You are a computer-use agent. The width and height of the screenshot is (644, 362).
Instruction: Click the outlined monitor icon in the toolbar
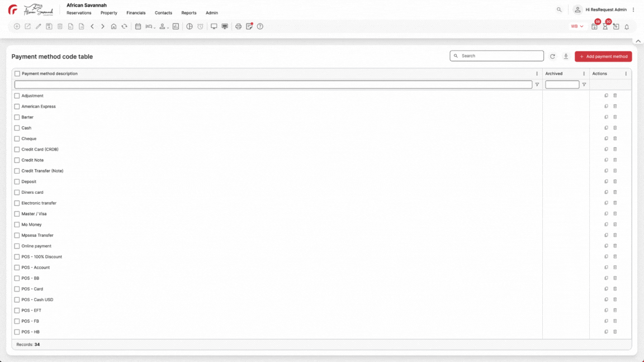[x=214, y=26]
